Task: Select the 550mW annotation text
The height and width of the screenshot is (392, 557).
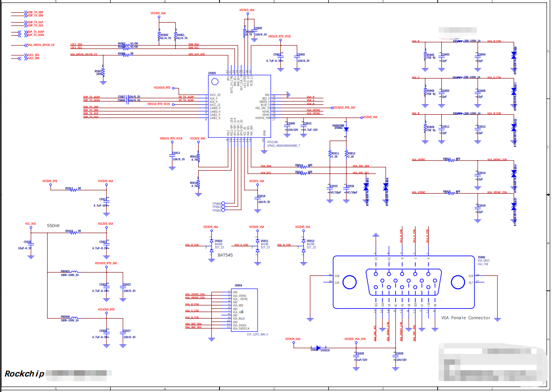Action: [54, 225]
